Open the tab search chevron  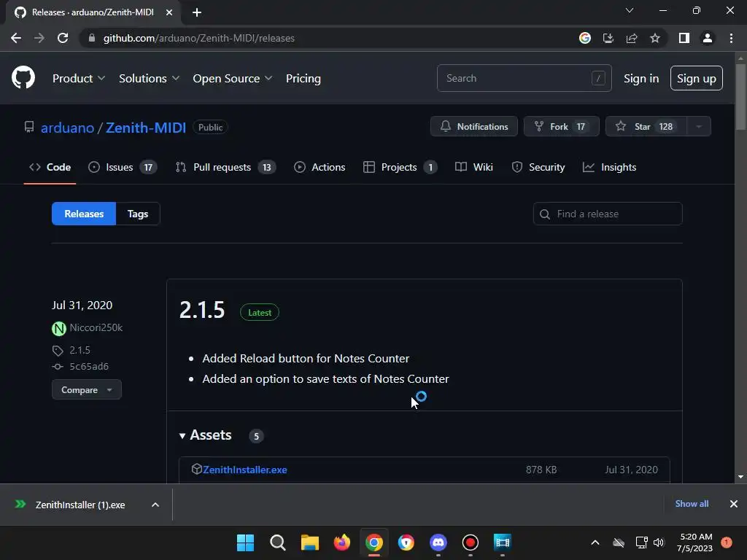tap(630, 10)
